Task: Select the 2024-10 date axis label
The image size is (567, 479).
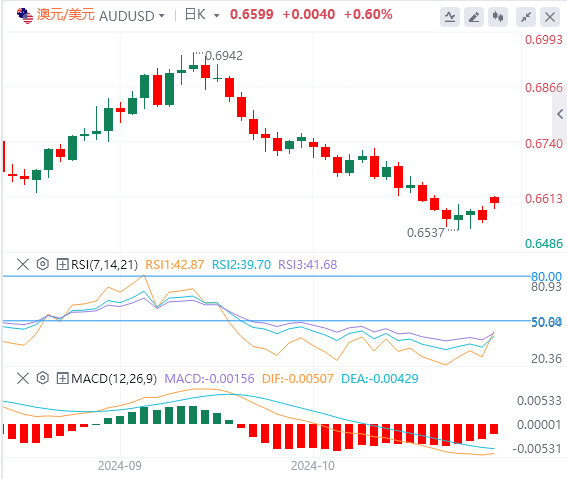Action: (313, 466)
